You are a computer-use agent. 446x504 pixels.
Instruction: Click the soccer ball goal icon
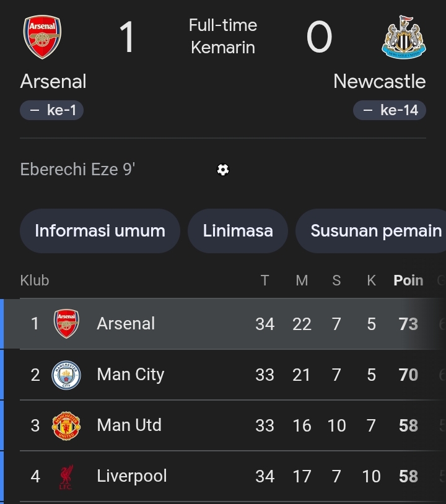click(x=223, y=170)
